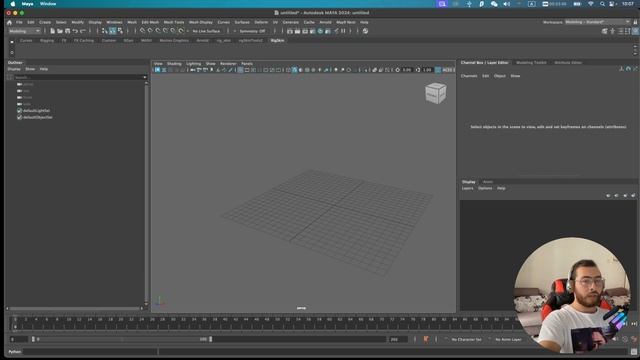Screen dimensions: 640x360
Task: Open the Render View window icon
Action: click(289, 31)
